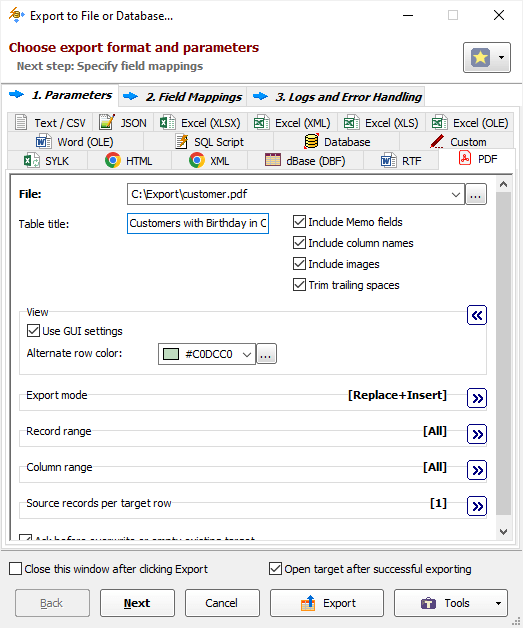Image resolution: width=523 pixels, height=628 pixels.
Task: Click the blue arrow before Field Mappings
Action: pos(130,96)
